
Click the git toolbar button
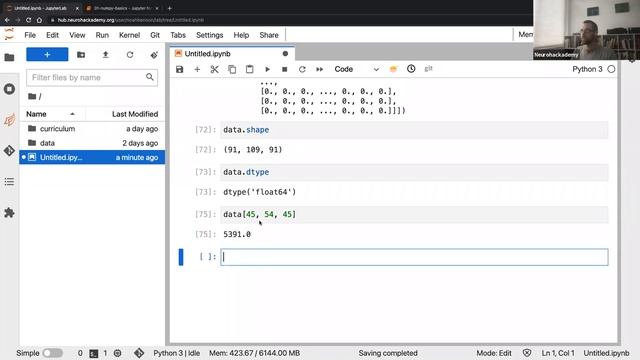(428, 69)
